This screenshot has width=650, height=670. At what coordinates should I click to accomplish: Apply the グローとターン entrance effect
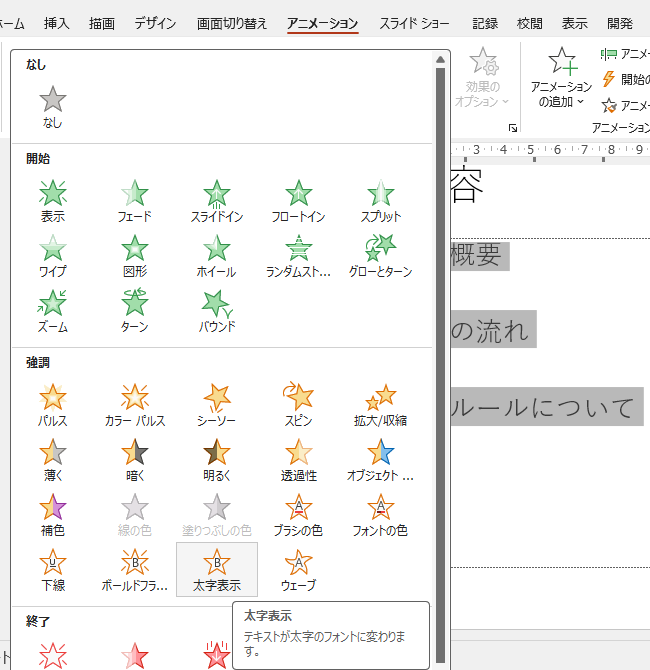pyautogui.click(x=380, y=256)
